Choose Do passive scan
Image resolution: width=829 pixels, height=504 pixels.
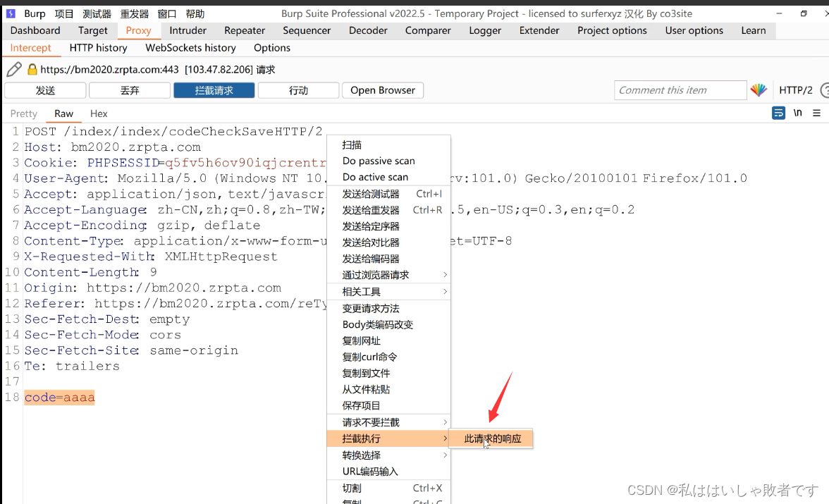[389, 161]
